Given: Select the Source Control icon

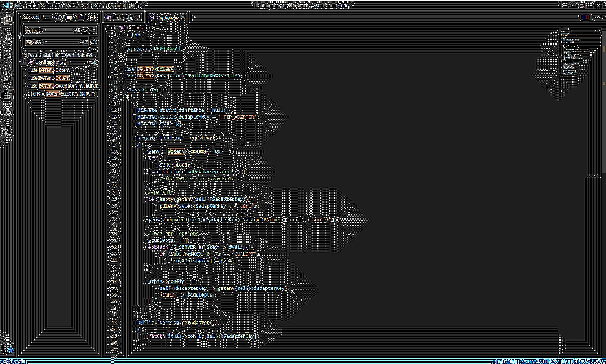Looking at the screenshot, I should [8, 56].
